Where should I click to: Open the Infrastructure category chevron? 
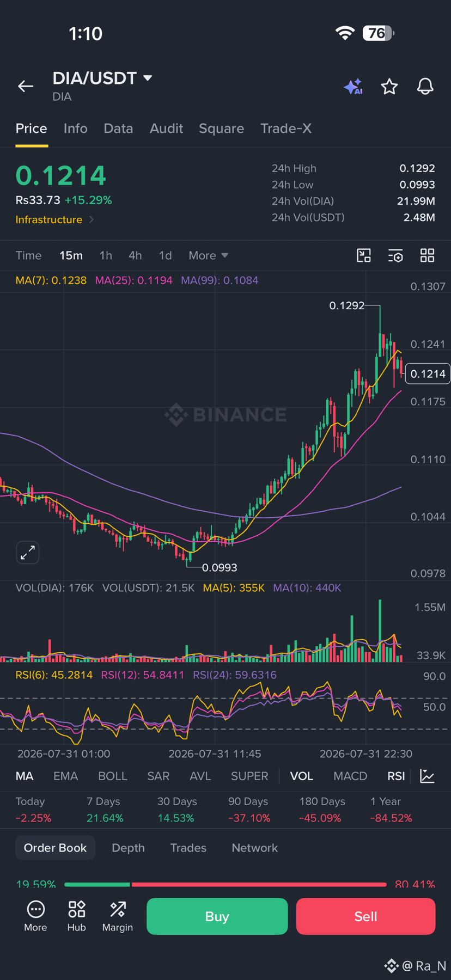pyautogui.click(x=92, y=219)
